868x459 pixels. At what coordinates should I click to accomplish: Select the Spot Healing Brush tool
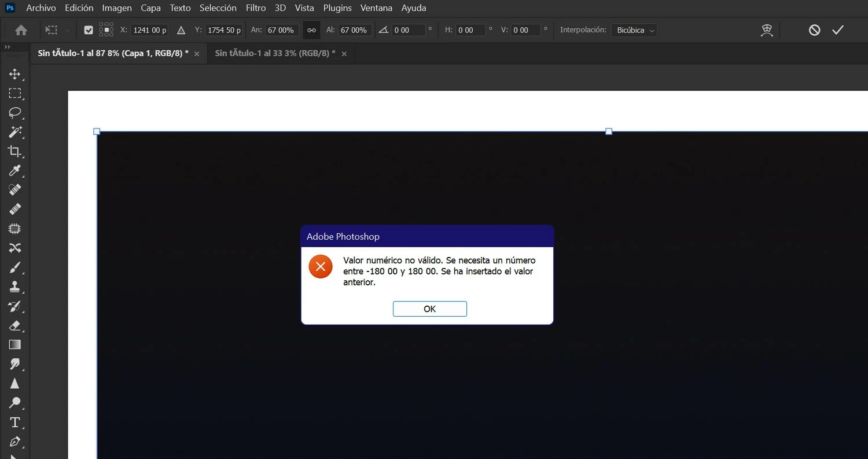(15, 190)
